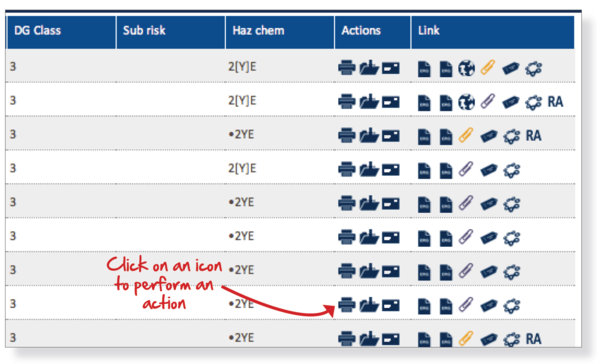This screenshot has height=364, width=597.
Task: Click the orange paperclip in the third row
Action: click(466, 135)
